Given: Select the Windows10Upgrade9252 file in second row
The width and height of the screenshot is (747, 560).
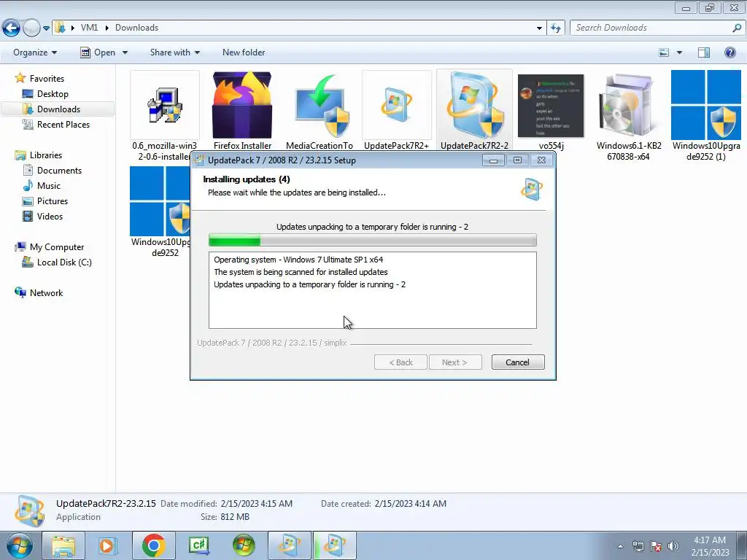Looking at the screenshot, I should (x=160, y=201).
